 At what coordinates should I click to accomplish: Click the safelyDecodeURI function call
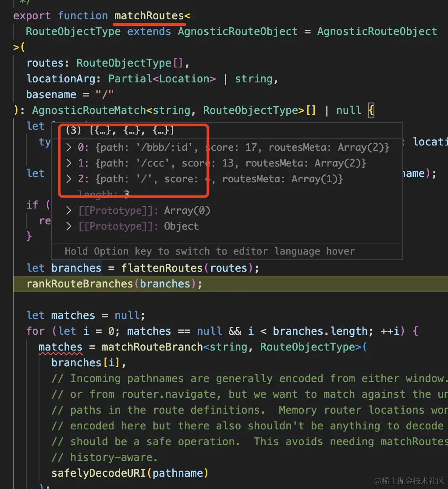[x=99, y=473]
